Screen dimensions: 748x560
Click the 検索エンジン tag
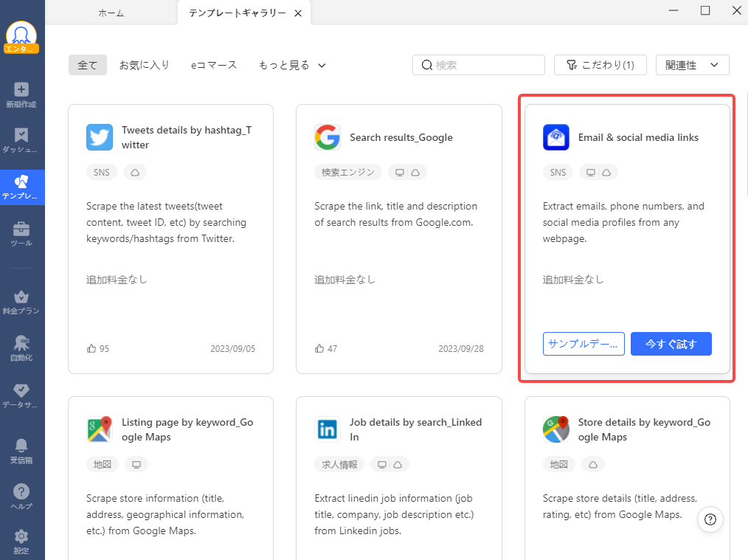pyautogui.click(x=348, y=173)
